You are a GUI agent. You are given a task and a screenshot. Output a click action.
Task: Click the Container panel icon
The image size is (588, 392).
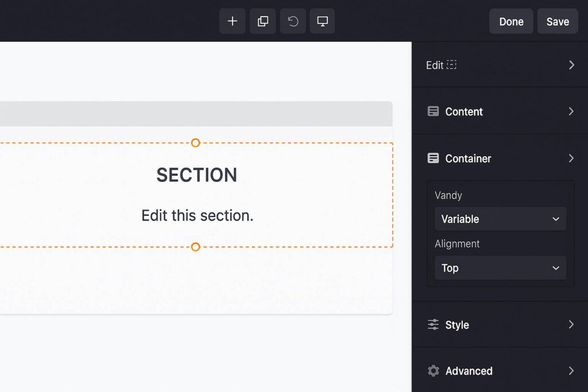pos(434,158)
